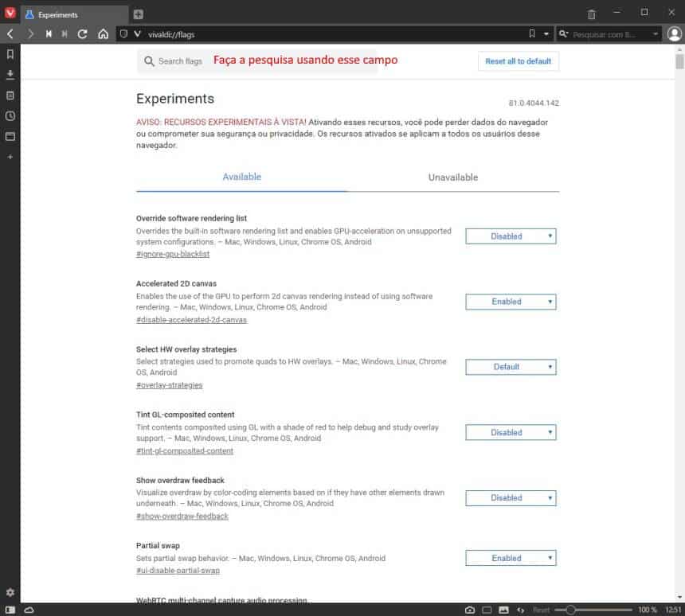Open Vivaldi settings gear
Image resolution: width=685 pixels, height=616 pixels.
click(x=10, y=592)
